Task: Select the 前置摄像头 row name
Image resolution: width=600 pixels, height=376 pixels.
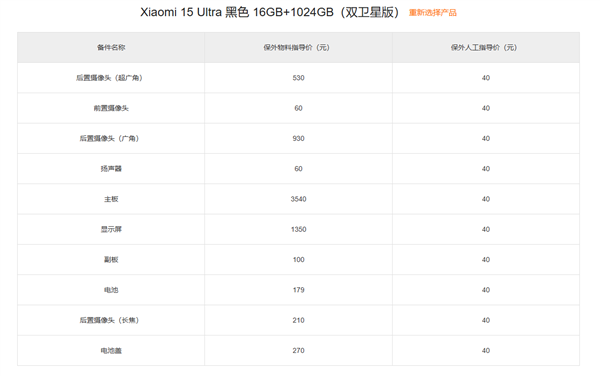Action: (x=111, y=108)
